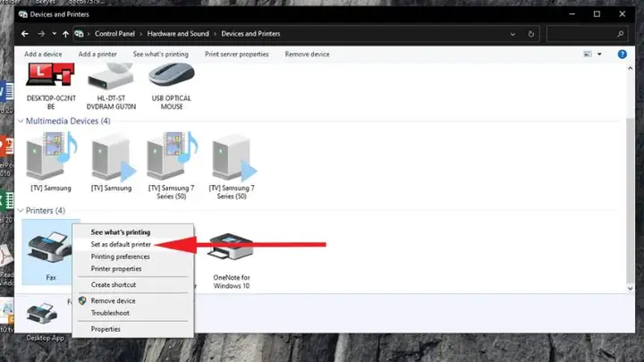Click the Control Panel icon in address bar
Screen dimensions: 644x362
tap(79, 34)
